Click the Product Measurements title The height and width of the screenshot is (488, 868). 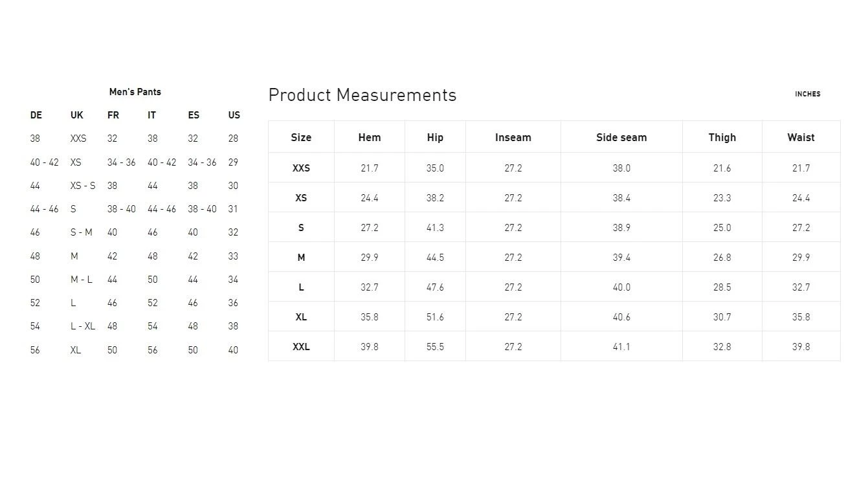point(362,95)
